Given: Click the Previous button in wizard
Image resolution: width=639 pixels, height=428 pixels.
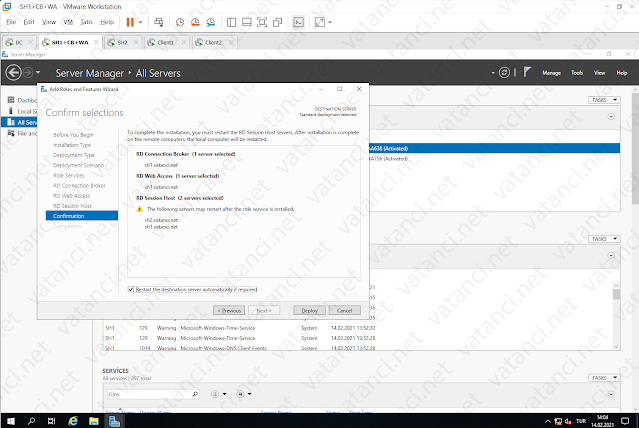Looking at the screenshot, I should coord(229,311).
